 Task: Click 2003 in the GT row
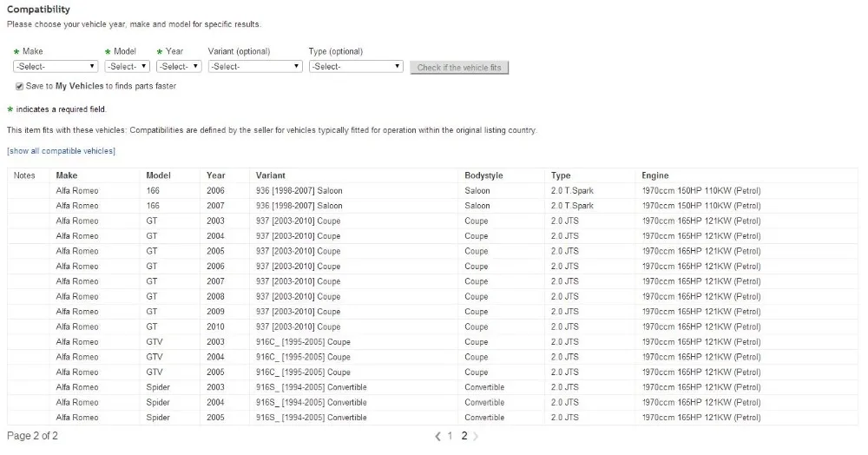click(x=216, y=221)
